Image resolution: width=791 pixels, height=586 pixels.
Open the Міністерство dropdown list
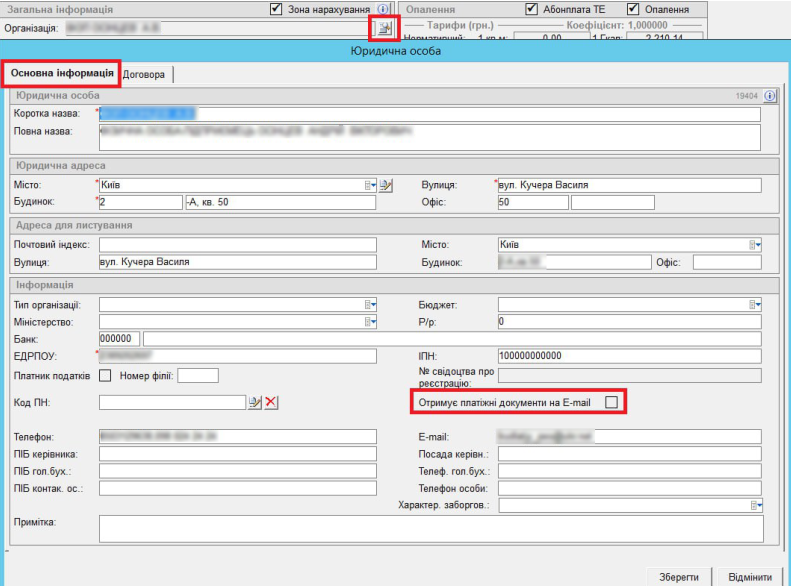point(370,322)
